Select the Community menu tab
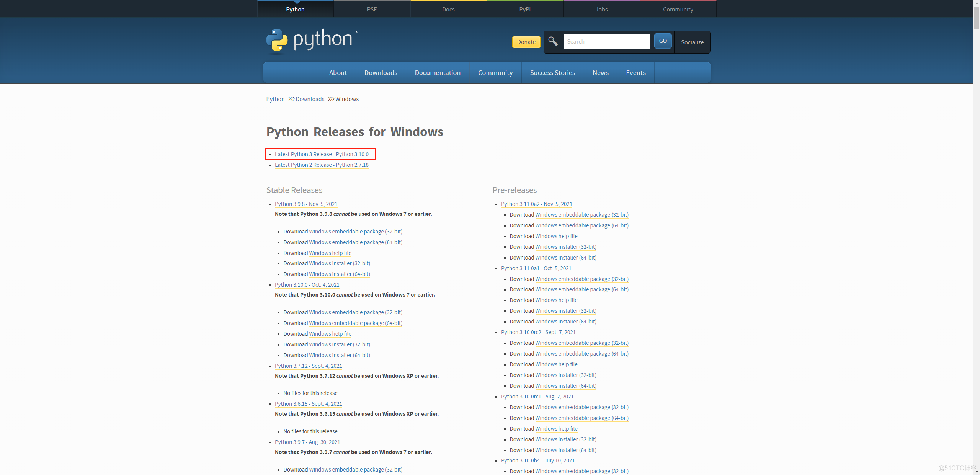 (495, 72)
